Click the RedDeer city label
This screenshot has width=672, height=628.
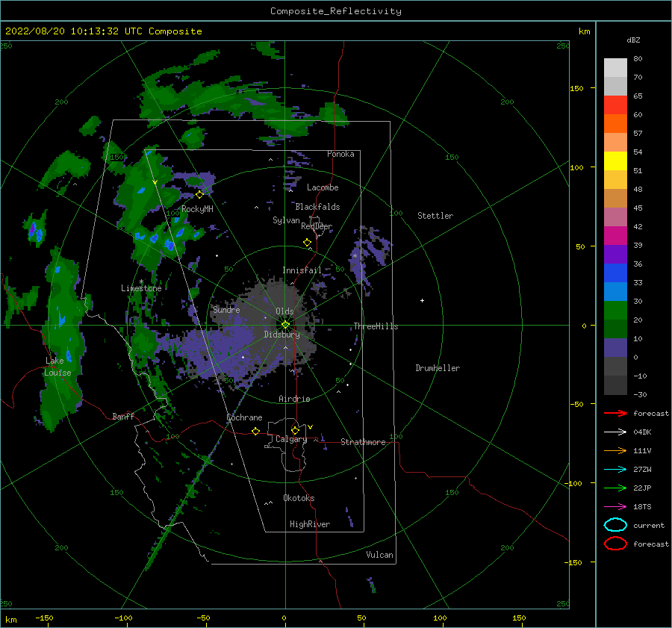pyautogui.click(x=317, y=226)
